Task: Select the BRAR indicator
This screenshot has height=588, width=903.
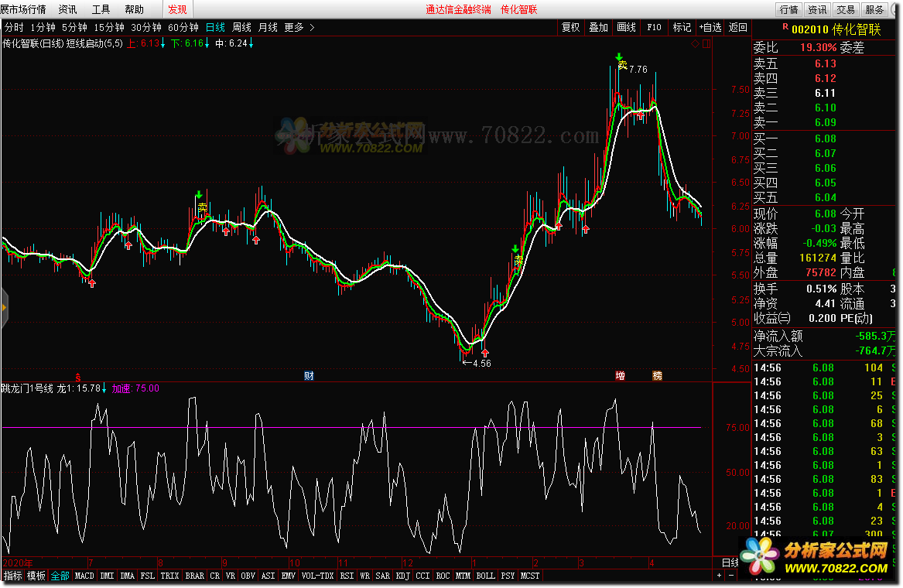Action: click(195, 576)
